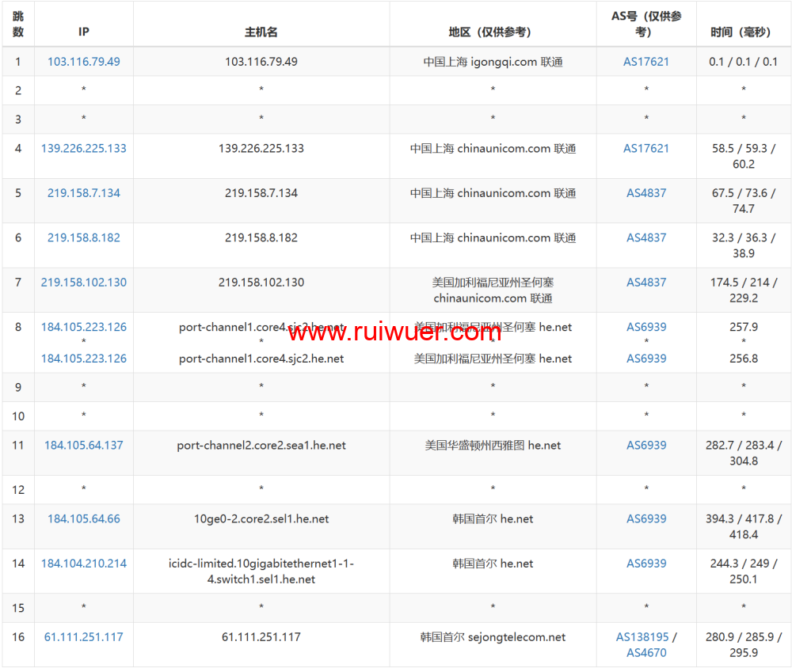
Task: Click AS17621 link in hop 1 row
Action: (646, 62)
